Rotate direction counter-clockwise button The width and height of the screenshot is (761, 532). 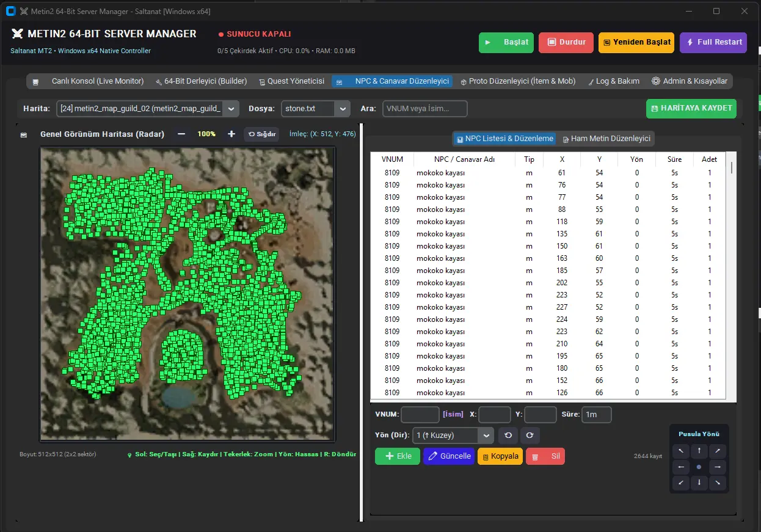click(x=508, y=435)
